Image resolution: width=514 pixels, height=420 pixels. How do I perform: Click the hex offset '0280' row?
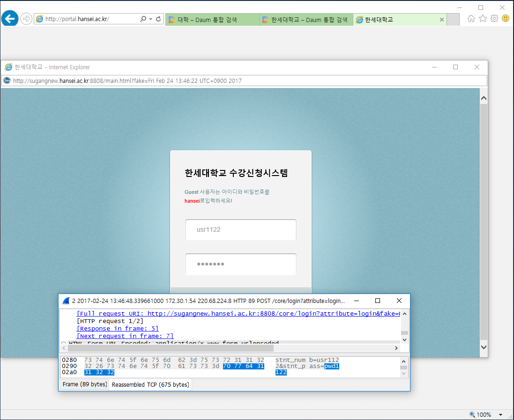point(69,360)
